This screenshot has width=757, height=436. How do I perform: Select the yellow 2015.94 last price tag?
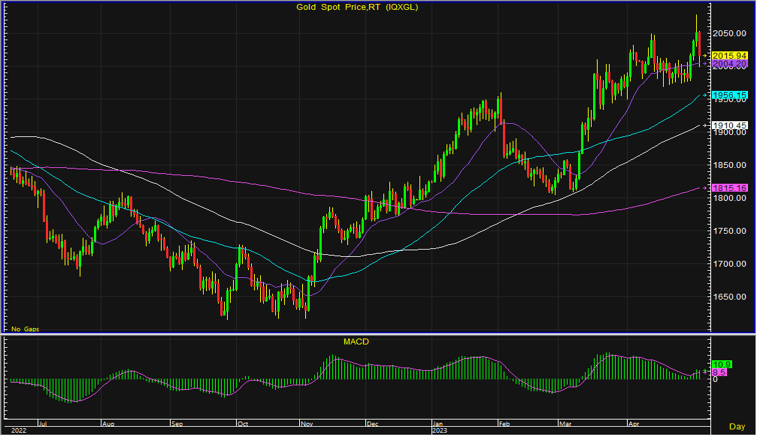727,54
